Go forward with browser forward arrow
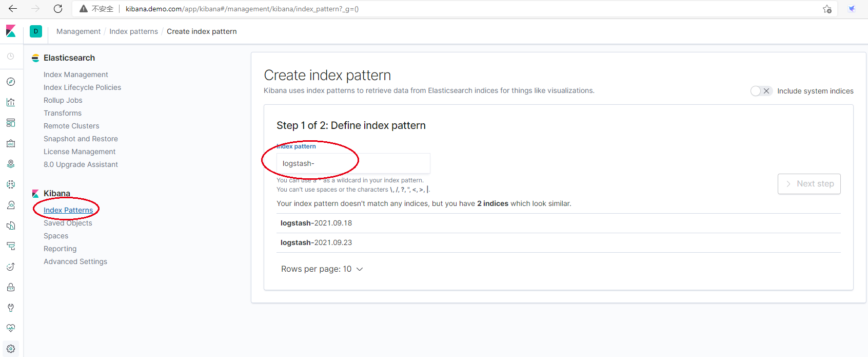Image resolution: width=868 pixels, height=357 pixels. coord(35,9)
